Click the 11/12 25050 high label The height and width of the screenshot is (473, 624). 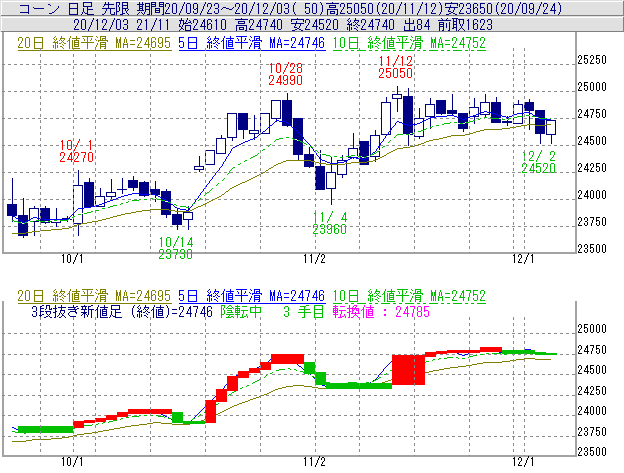click(x=395, y=67)
